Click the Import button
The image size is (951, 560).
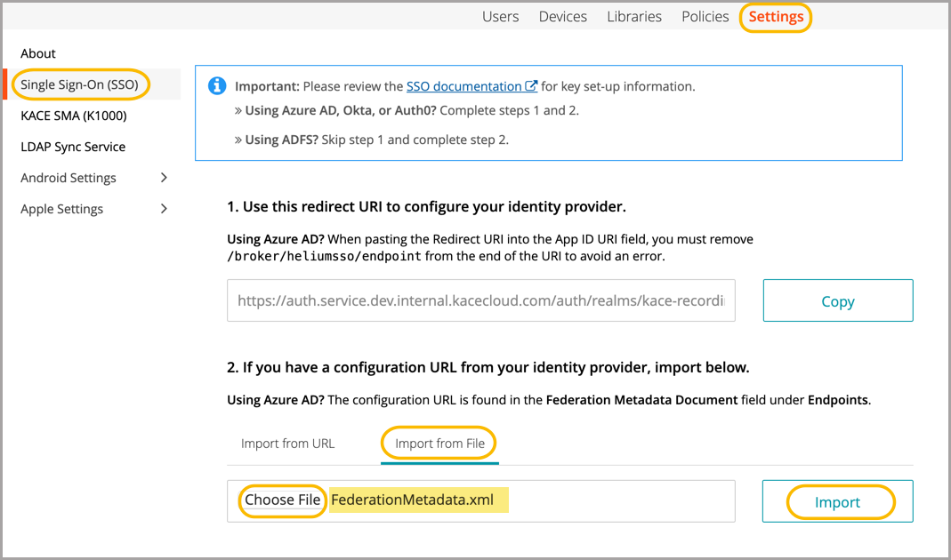(x=837, y=502)
